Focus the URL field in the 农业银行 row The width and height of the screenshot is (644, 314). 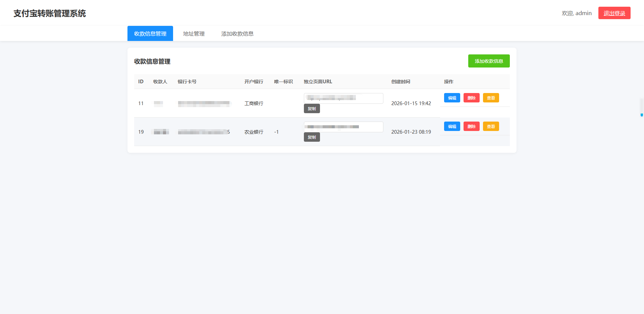coord(343,127)
